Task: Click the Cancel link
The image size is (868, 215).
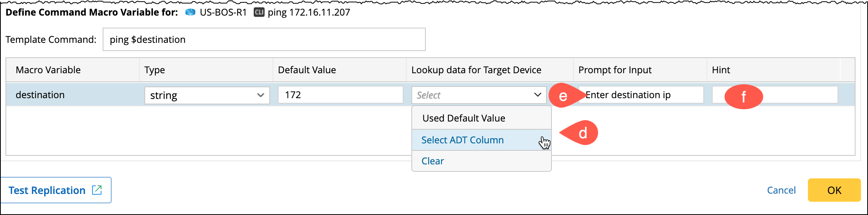Action: coord(781,190)
